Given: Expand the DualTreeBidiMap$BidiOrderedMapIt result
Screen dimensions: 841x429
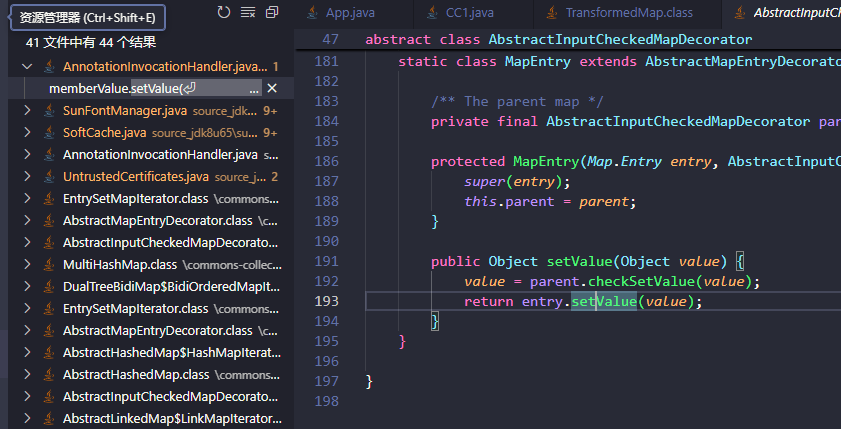Looking at the screenshot, I should coord(27,287).
